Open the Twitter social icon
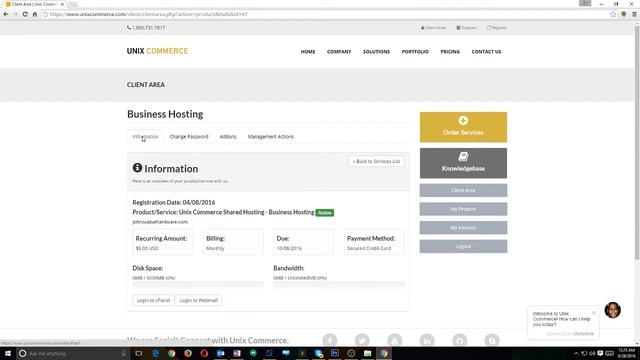Image resolution: width=640 pixels, height=360 pixels. coord(362,340)
